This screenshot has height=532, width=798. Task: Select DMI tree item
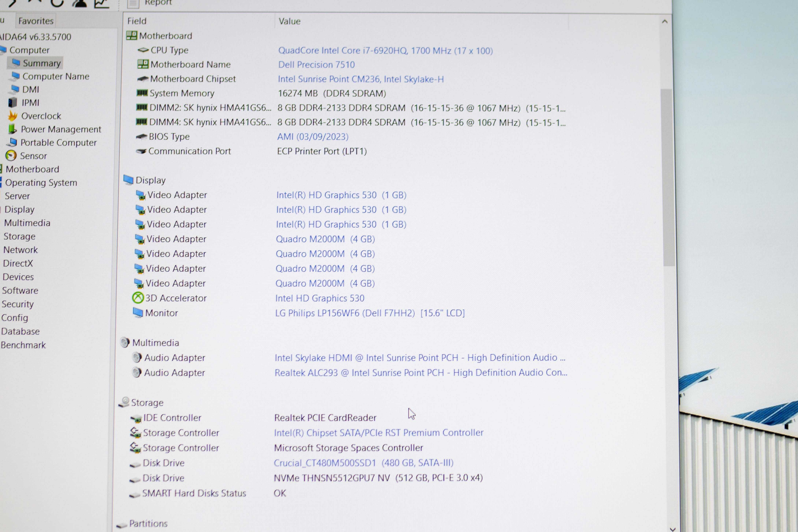point(31,90)
